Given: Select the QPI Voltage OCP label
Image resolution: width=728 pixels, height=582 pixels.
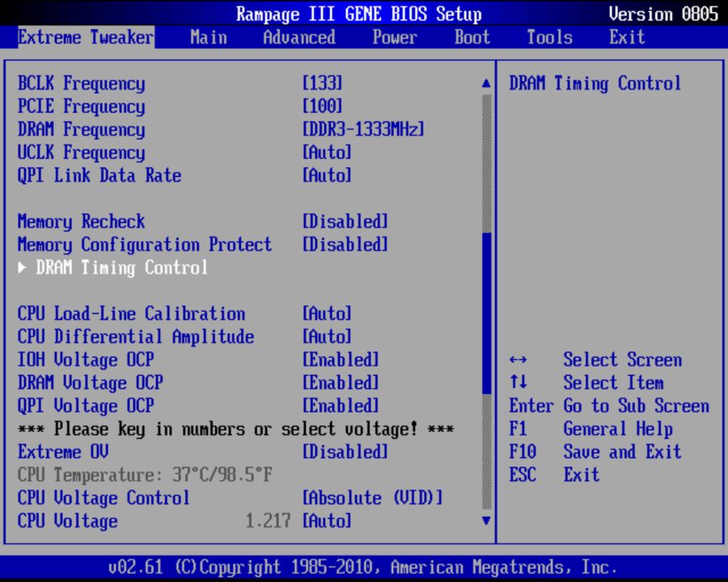Looking at the screenshot, I should click(x=86, y=407).
